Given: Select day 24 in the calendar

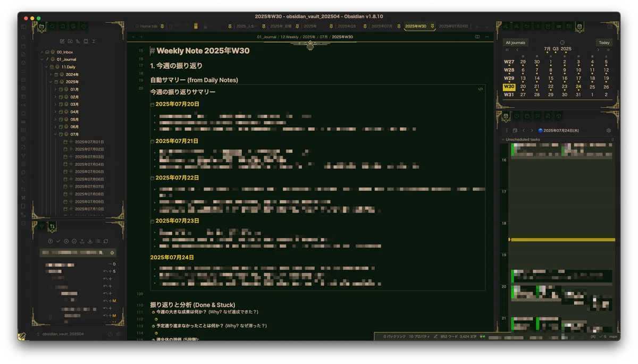Looking at the screenshot, I should [x=578, y=87].
